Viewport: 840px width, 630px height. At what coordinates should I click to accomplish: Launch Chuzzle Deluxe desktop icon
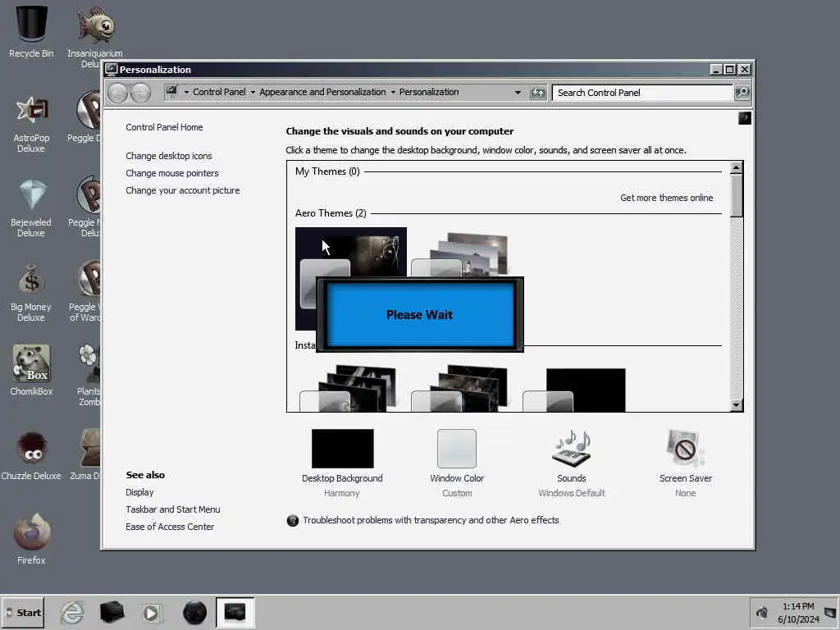pos(31,455)
